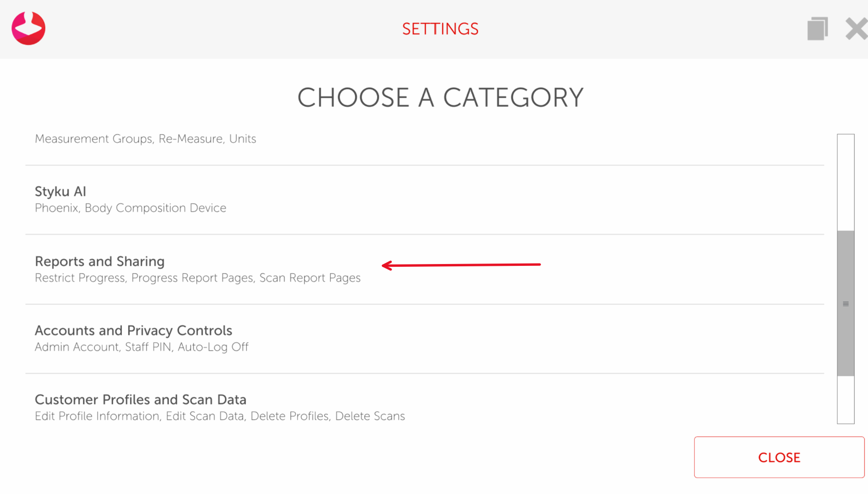Screen dimensions: 868x494
Task: Click the red arrow pointing at Reports
Action: pyautogui.click(x=461, y=265)
